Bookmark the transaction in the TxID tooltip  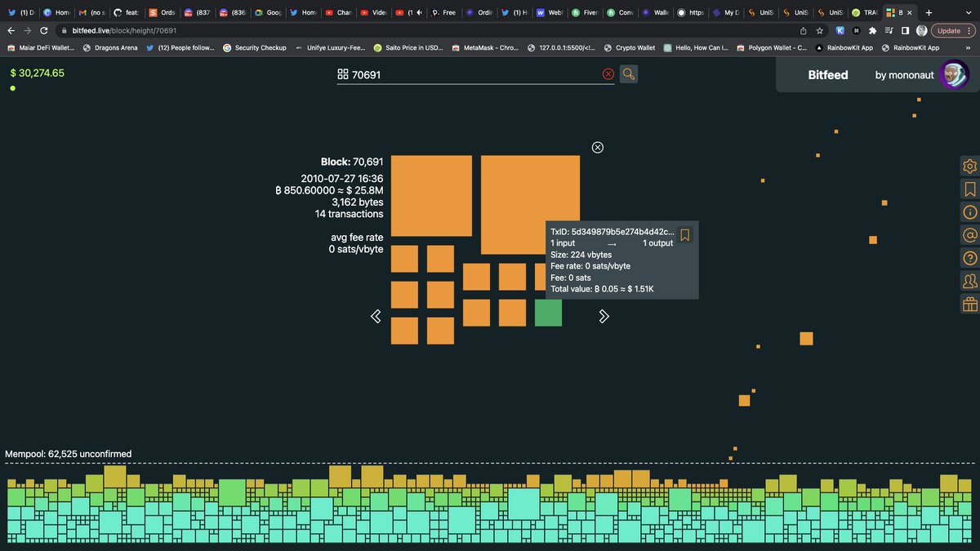[684, 235]
